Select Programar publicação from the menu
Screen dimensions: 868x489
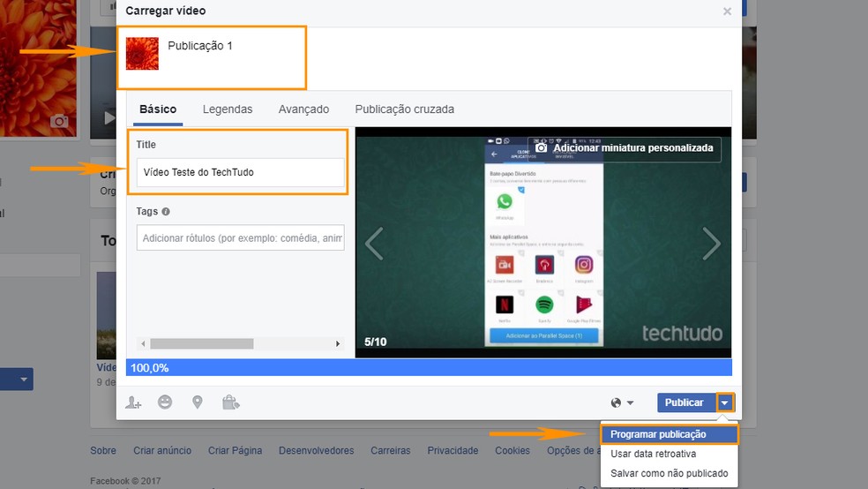tap(670, 434)
